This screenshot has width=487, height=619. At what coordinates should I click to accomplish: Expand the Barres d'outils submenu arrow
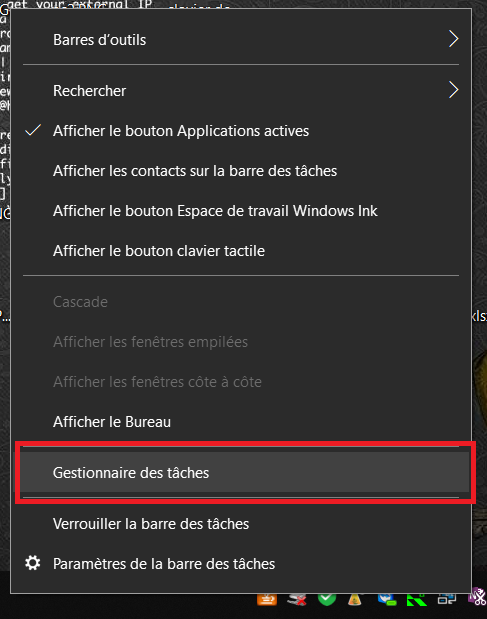(x=453, y=39)
